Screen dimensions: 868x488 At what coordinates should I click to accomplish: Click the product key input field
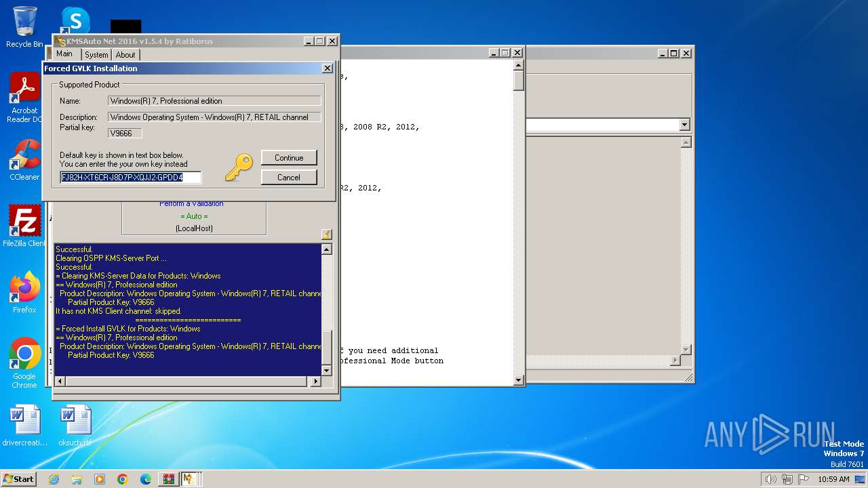click(x=131, y=178)
